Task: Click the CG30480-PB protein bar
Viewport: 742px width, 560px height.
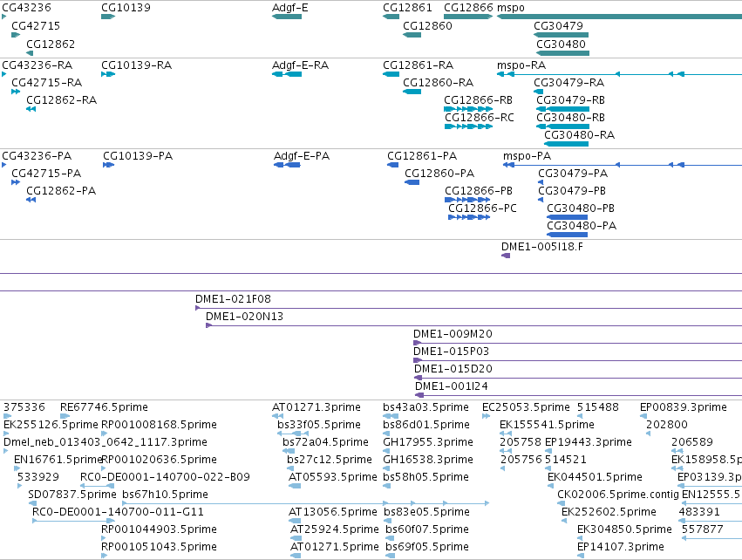Action: point(567,217)
